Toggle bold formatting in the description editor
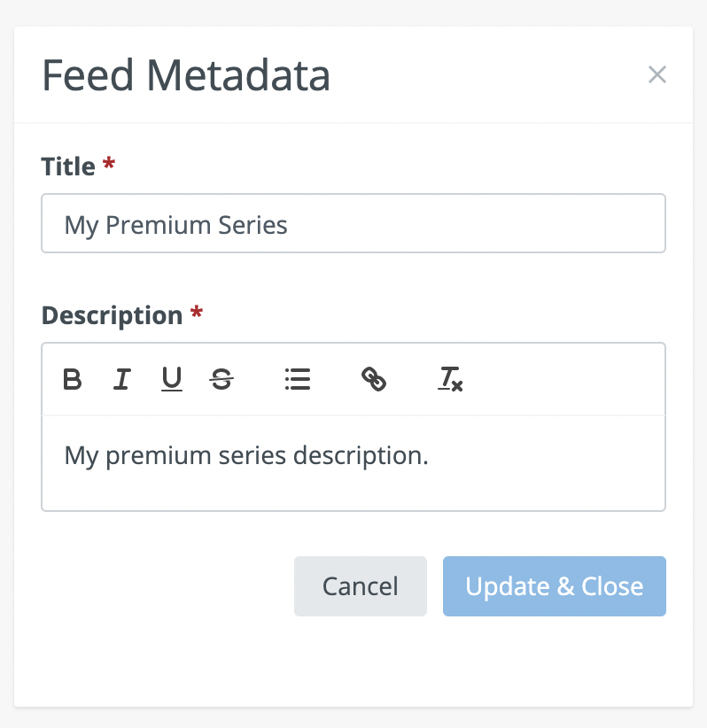The height and width of the screenshot is (728, 707). [73, 380]
